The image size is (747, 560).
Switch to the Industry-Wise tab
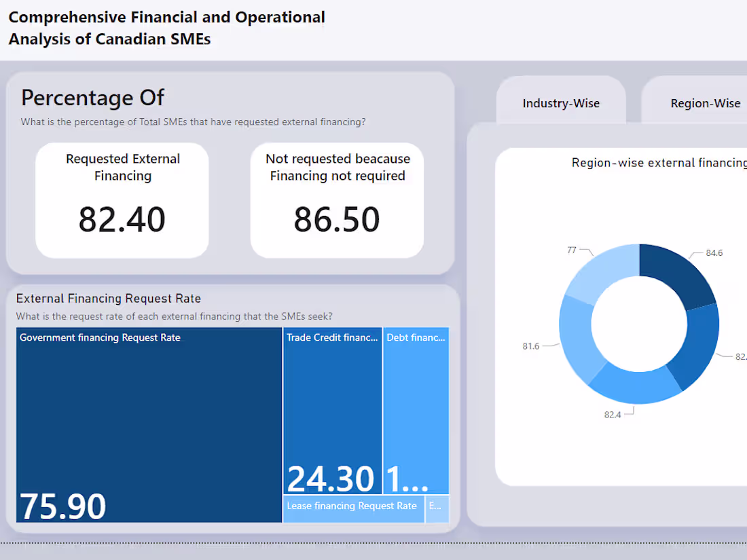tap(561, 103)
